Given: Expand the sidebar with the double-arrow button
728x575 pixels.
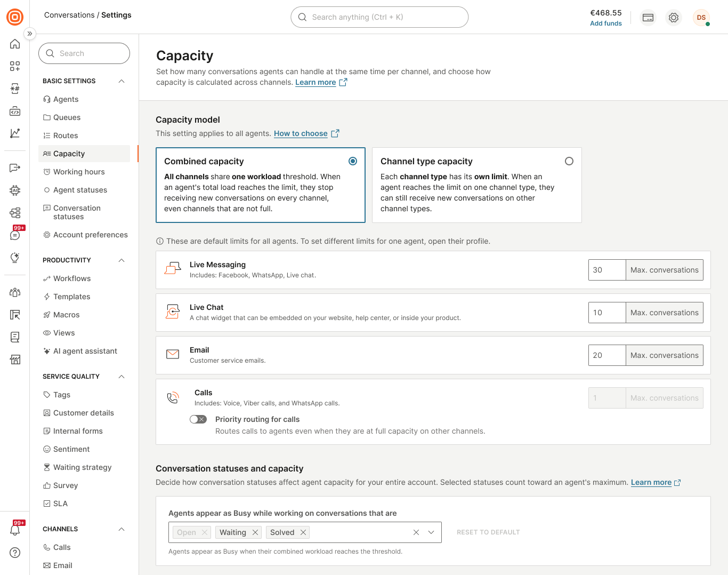Looking at the screenshot, I should (30, 34).
